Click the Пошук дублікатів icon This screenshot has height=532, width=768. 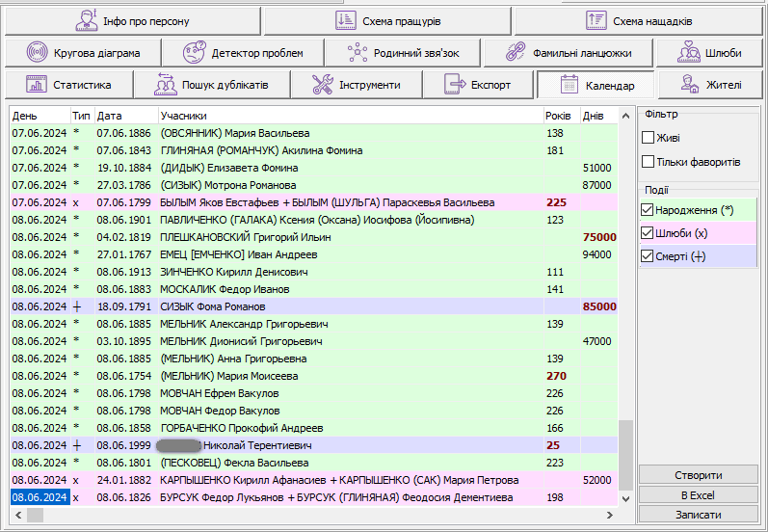click(x=165, y=85)
